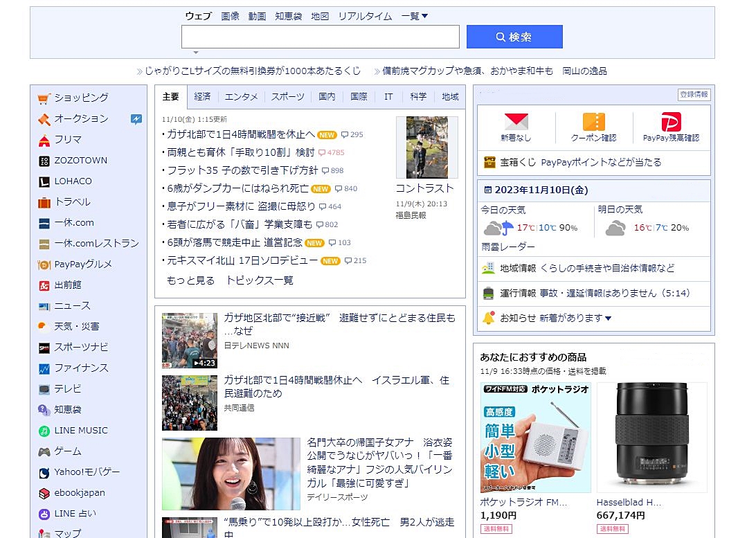Open the LINE 占い icon
Screen dimensions: 756x538
[44, 514]
